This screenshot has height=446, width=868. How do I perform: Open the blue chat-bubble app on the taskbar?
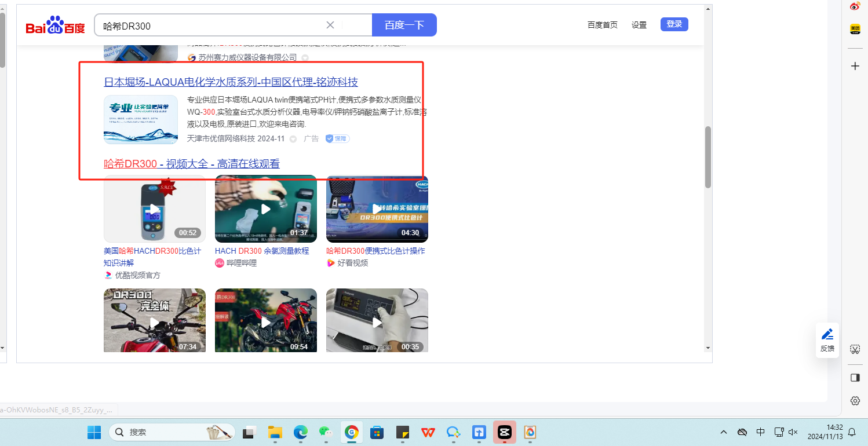[453, 432]
